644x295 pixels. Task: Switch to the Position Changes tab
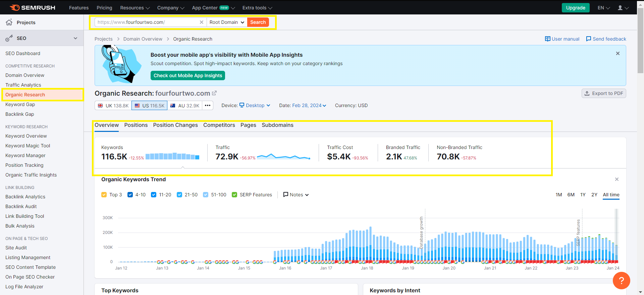[x=175, y=125]
